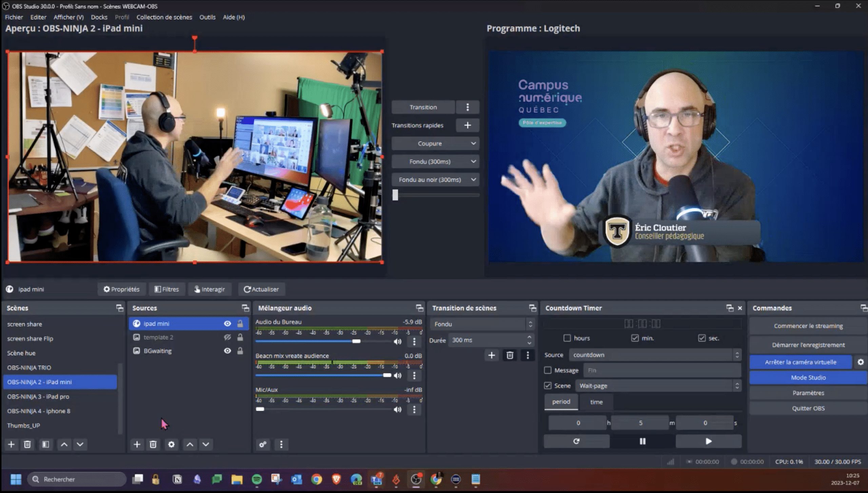Viewport: 868px width, 493px height.
Task: Open advanced audio properties gears icon
Action: [x=263, y=444]
